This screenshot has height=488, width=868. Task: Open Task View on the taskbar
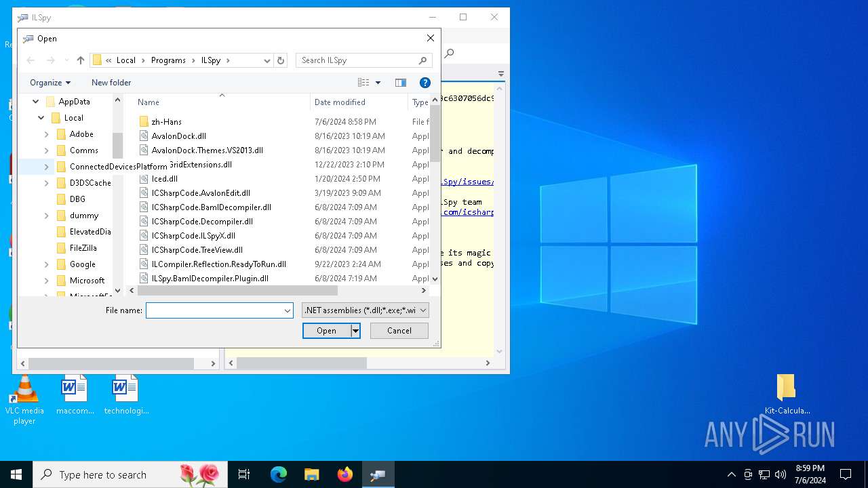[244, 474]
